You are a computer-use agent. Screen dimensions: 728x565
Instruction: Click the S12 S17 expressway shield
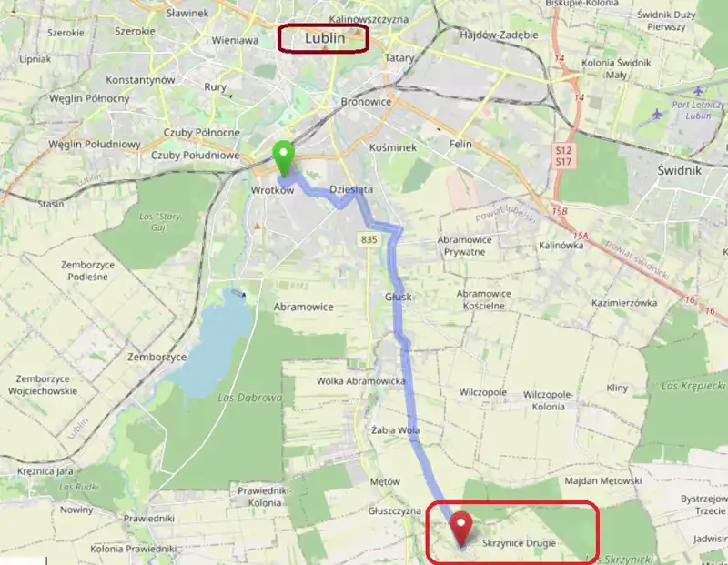click(x=563, y=156)
